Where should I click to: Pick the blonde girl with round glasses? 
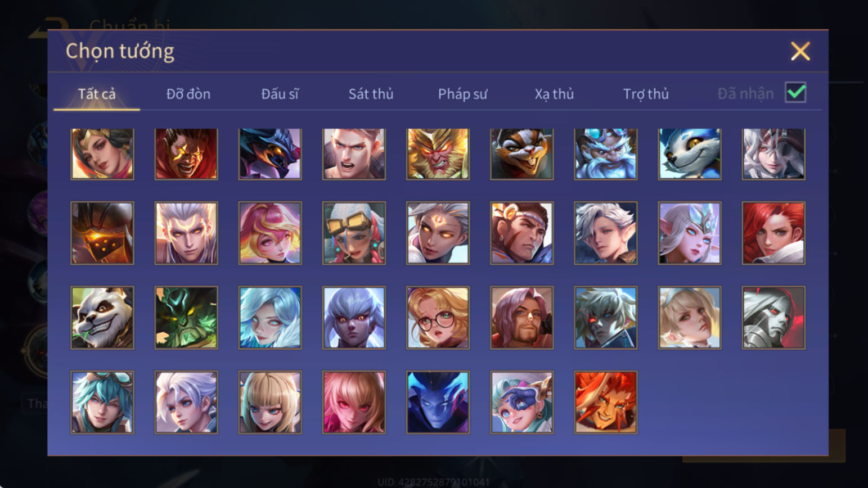[x=438, y=318]
